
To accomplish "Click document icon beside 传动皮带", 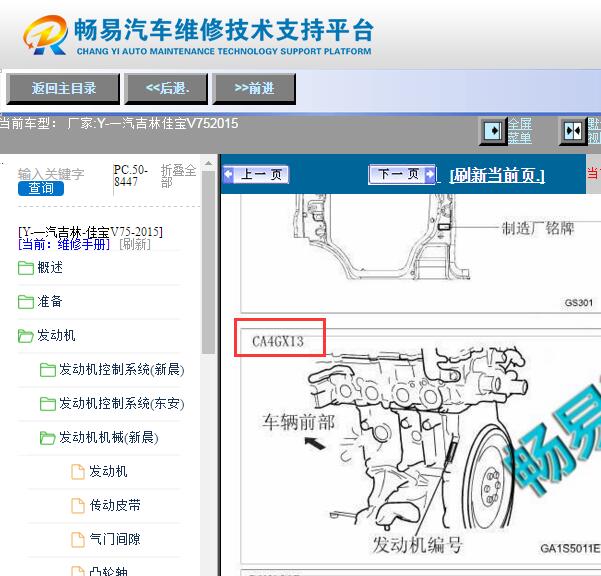I will point(78,506).
